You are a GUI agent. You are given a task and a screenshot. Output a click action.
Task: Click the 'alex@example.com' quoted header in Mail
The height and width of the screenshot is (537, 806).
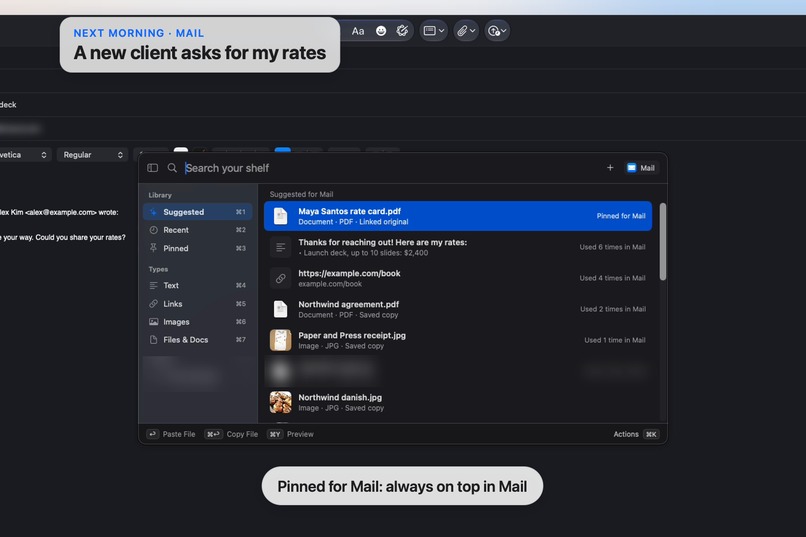tap(61, 212)
